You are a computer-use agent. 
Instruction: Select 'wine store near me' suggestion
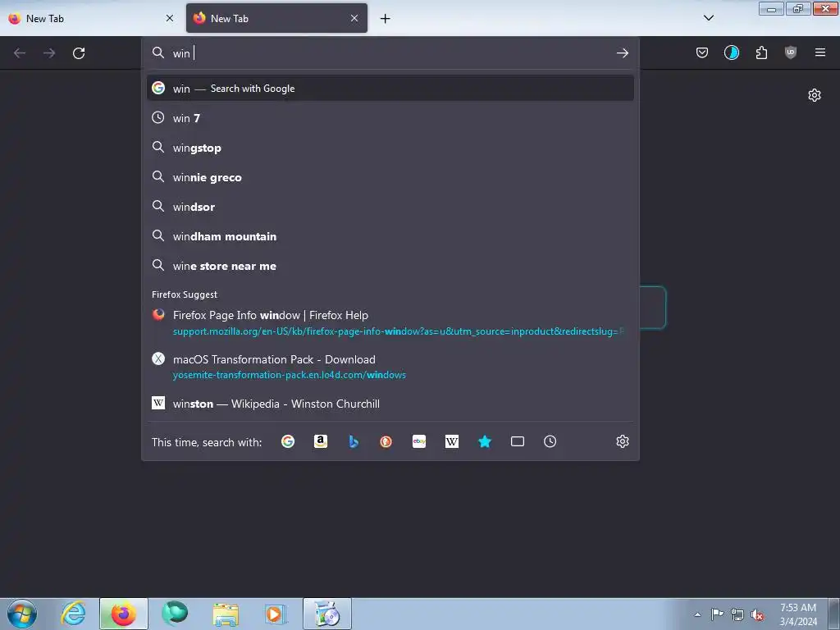390,266
